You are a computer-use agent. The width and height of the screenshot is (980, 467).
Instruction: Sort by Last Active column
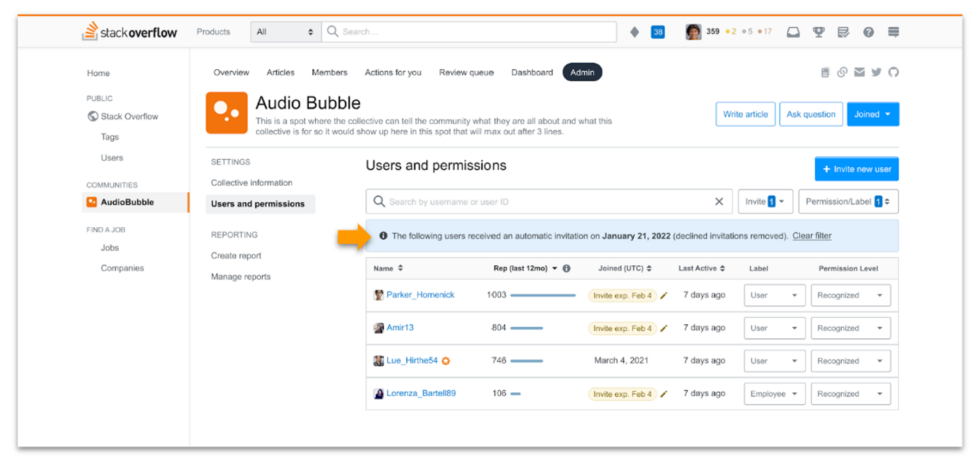[x=701, y=268]
